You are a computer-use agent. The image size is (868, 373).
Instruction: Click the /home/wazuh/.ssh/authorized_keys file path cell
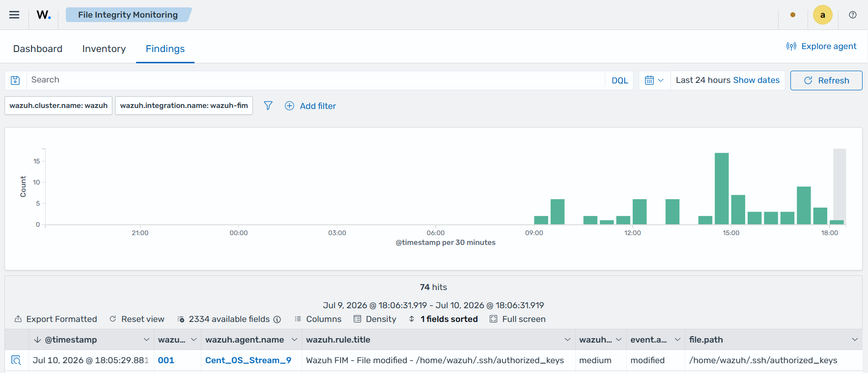(x=774, y=360)
